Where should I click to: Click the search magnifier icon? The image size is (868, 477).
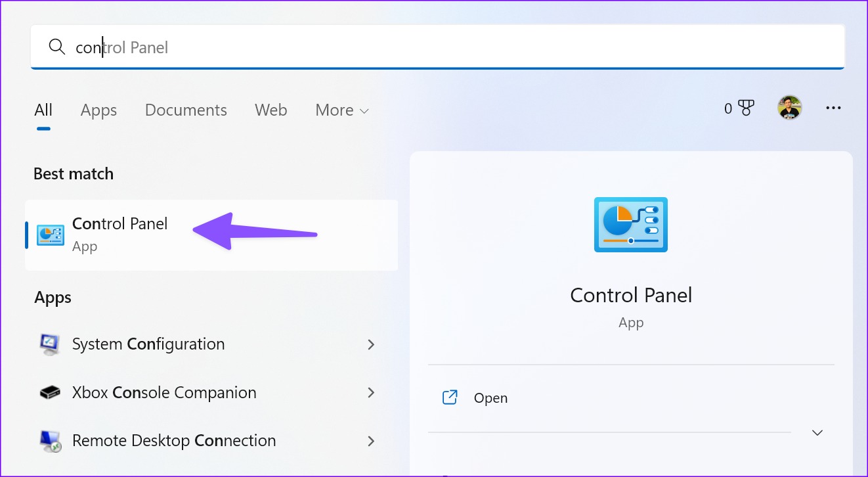[57, 47]
